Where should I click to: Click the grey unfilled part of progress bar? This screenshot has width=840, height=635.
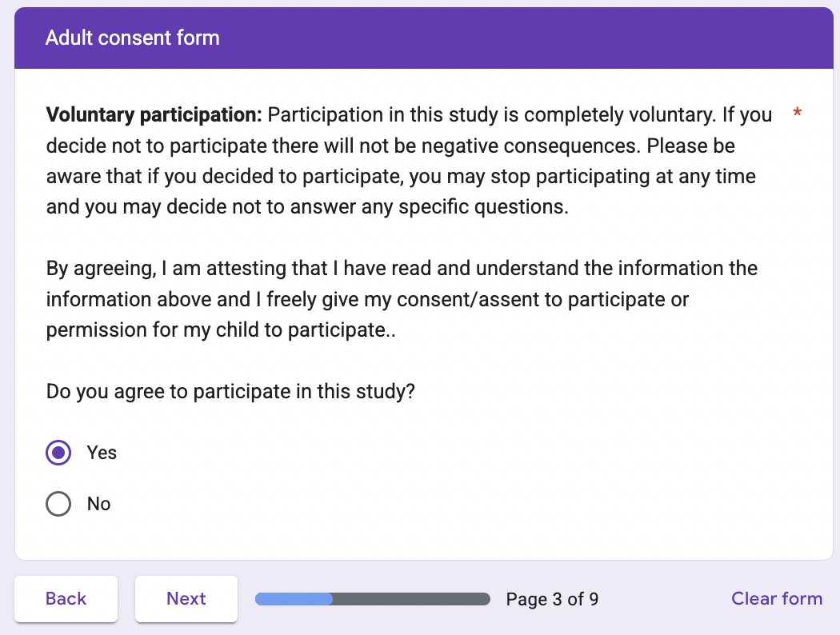(410, 599)
